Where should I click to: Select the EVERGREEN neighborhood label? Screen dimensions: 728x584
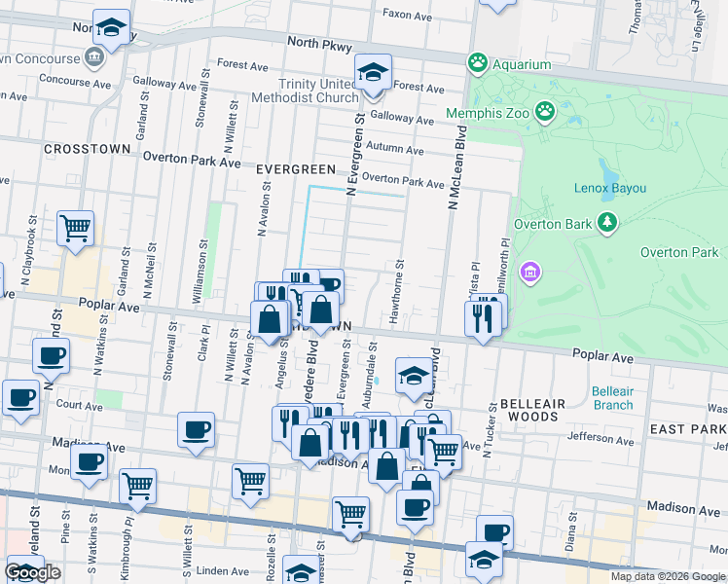296,169
